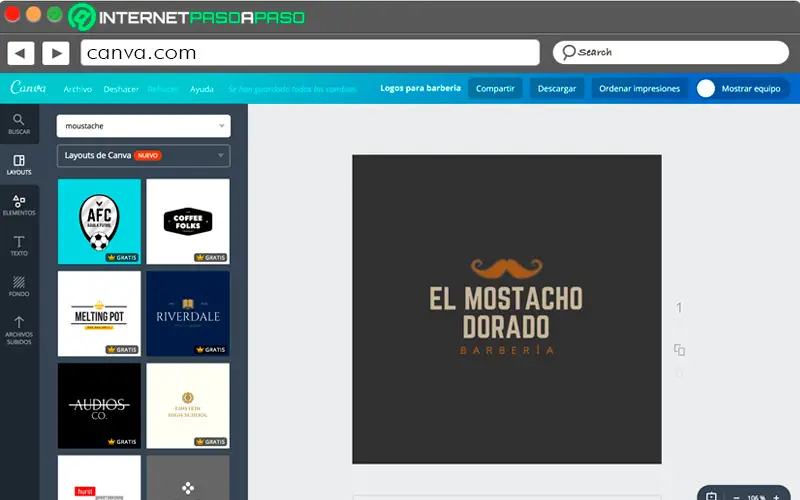Expand the Layouts de Canva dropdown
Viewport: 800px width, 500px height.
220,156
